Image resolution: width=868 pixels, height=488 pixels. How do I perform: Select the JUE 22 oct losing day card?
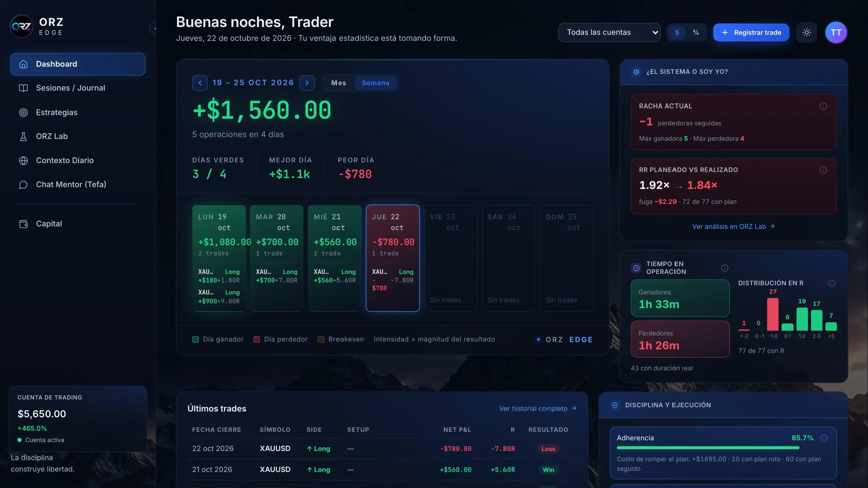[393, 258]
